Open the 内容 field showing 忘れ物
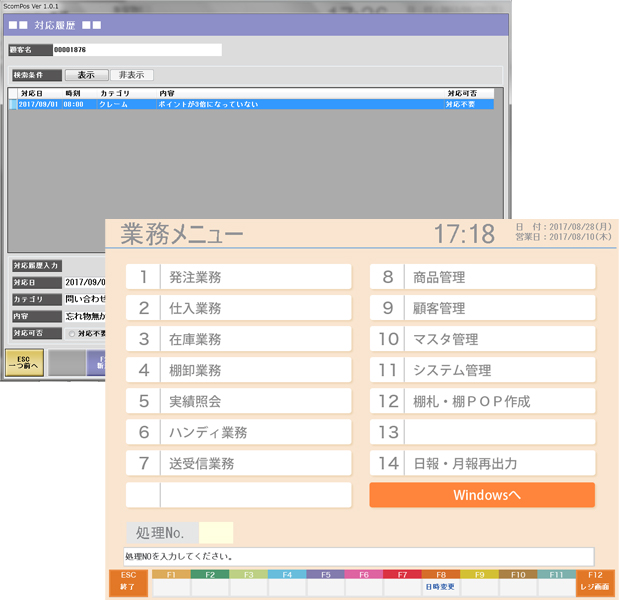 [84, 316]
